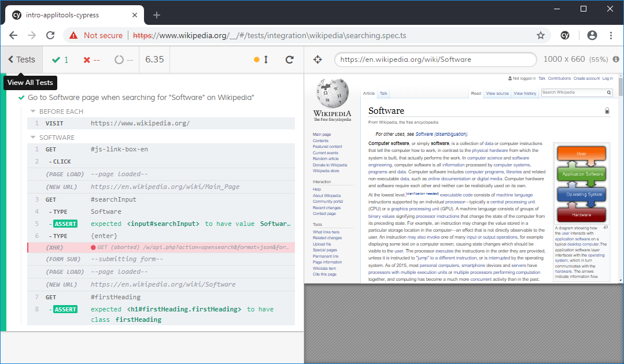Select the CLICK command row

click(x=161, y=162)
